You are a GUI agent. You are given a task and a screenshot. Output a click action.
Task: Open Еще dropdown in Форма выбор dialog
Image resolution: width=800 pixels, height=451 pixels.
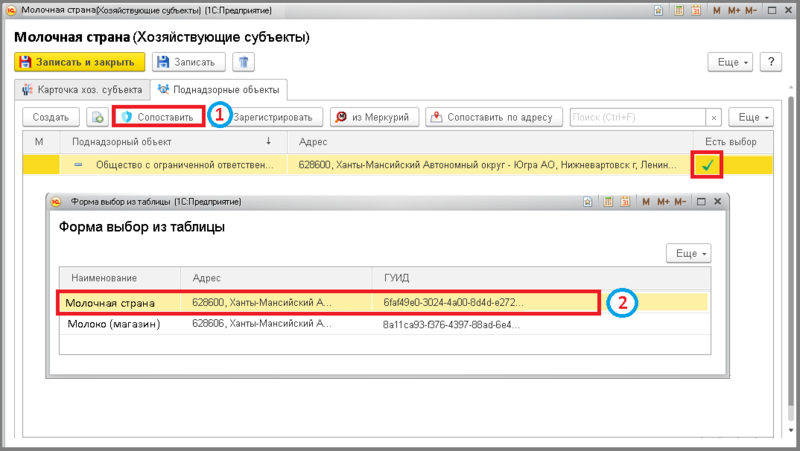pos(688,254)
